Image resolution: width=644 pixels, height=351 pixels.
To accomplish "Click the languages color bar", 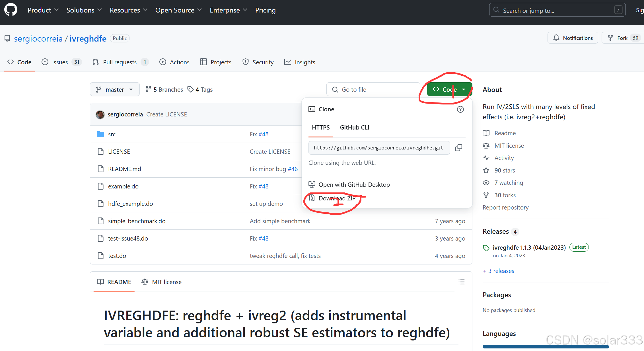I will pyautogui.click(x=545, y=346).
